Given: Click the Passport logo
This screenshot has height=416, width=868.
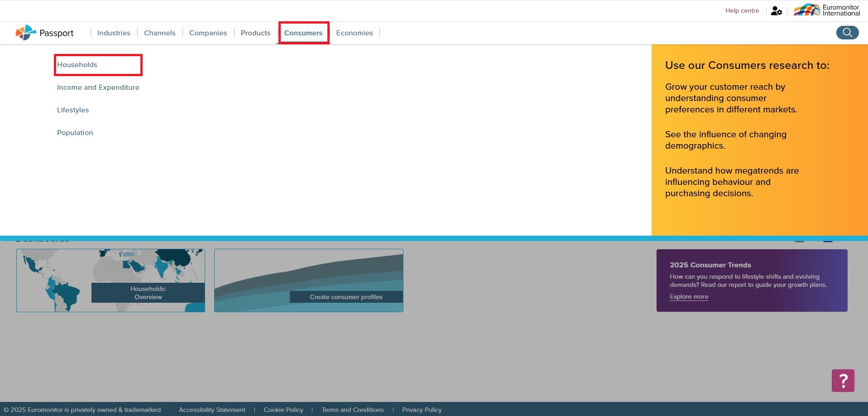Looking at the screenshot, I should pos(44,33).
